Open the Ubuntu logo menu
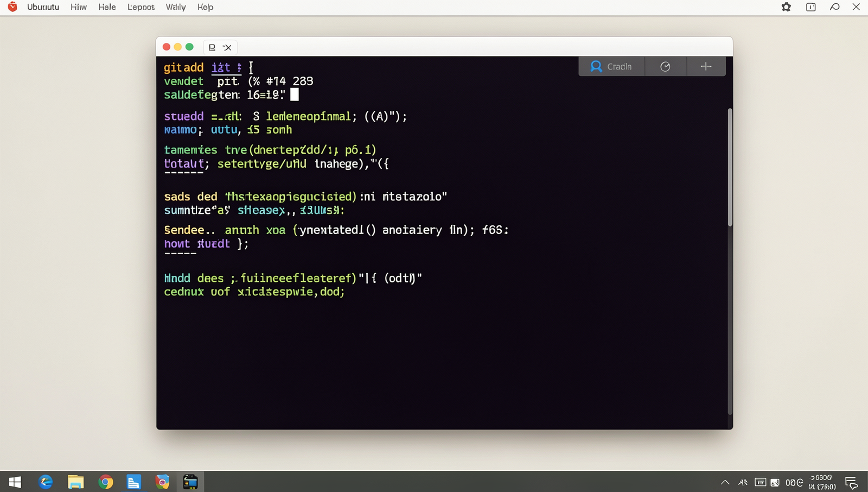This screenshot has height=492, width=868. tap(12, 7)
